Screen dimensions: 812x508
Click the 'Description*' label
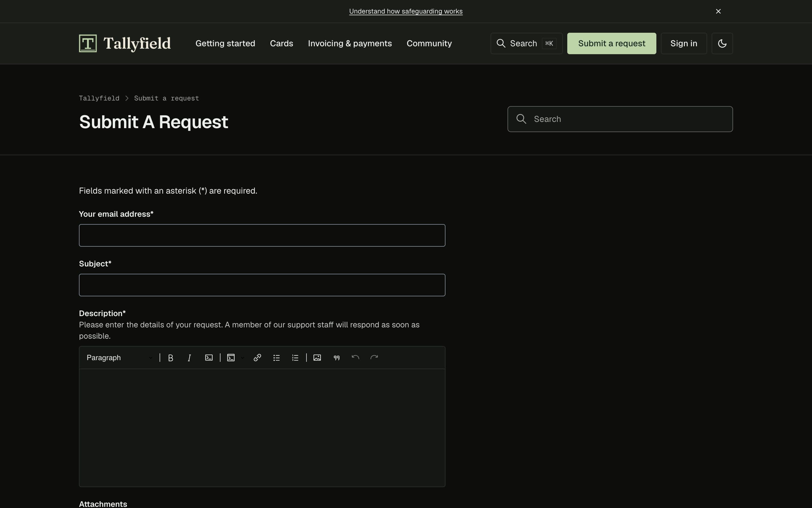click(102, 314)
